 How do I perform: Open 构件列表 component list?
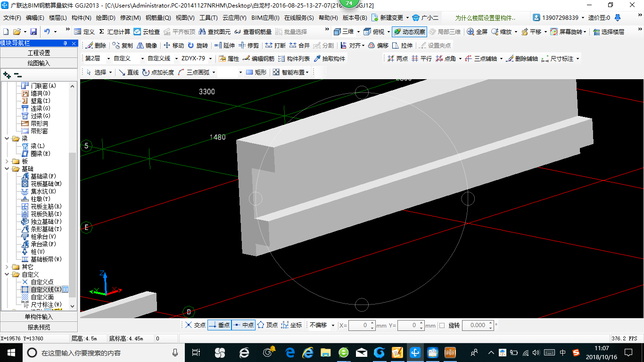click(x=294, y=58)
